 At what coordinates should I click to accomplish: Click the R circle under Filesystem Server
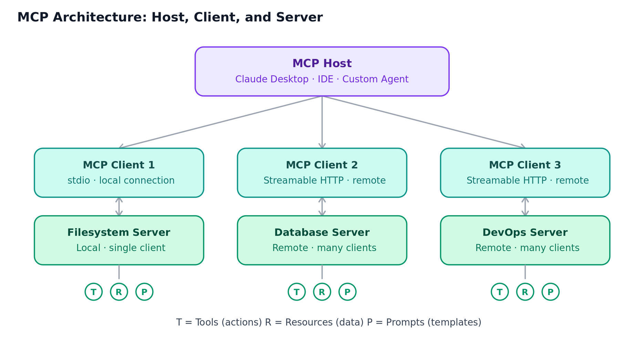pyautogui.click(x=119, y=292)
